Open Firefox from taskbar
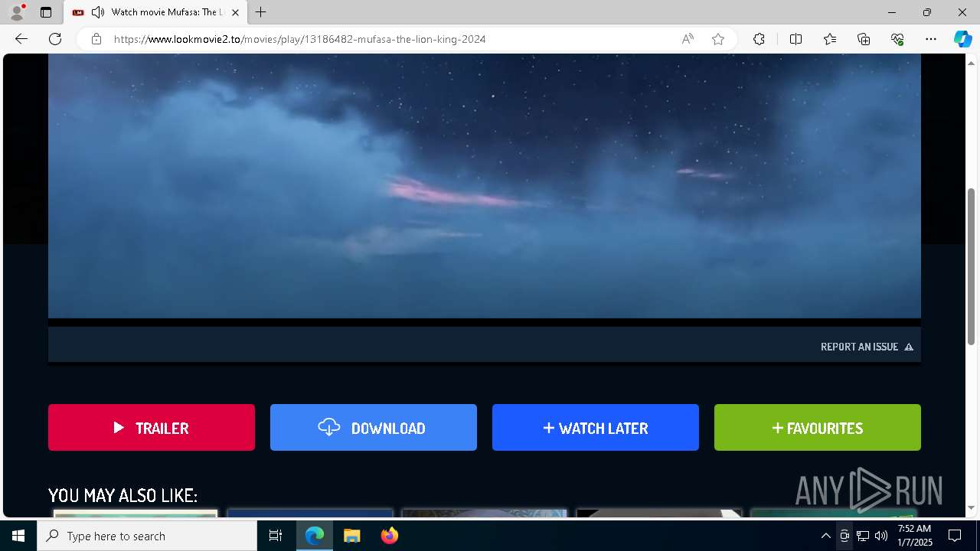 [389, 536]
